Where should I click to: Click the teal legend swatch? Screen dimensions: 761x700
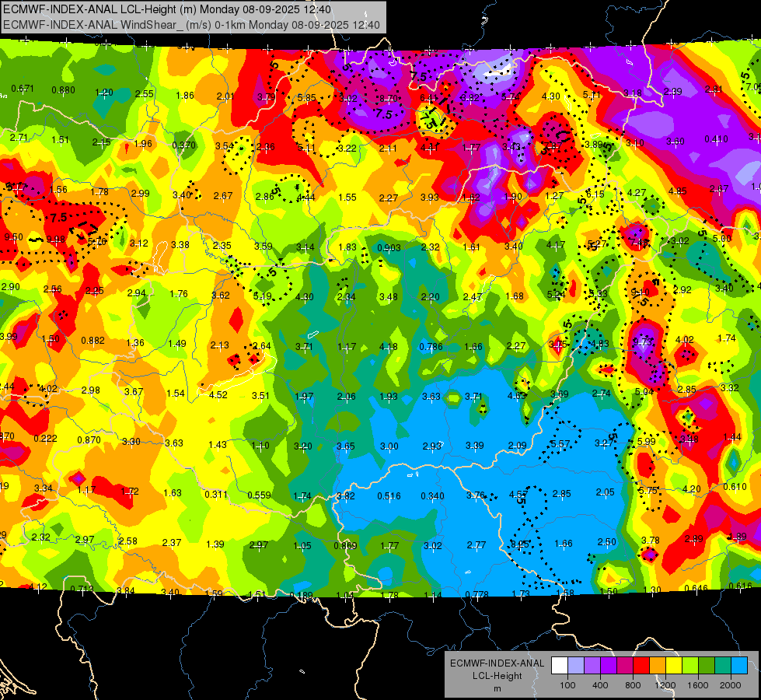[723, 666]
